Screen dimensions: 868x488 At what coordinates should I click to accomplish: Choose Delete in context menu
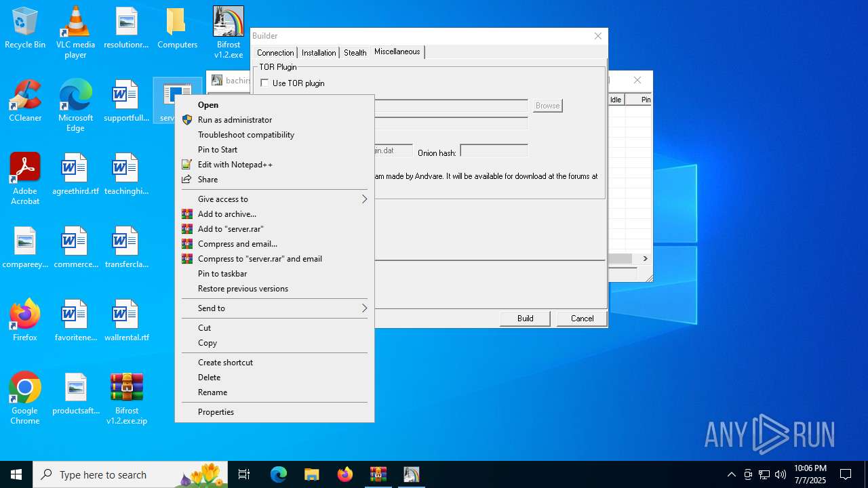pos(275,377)
